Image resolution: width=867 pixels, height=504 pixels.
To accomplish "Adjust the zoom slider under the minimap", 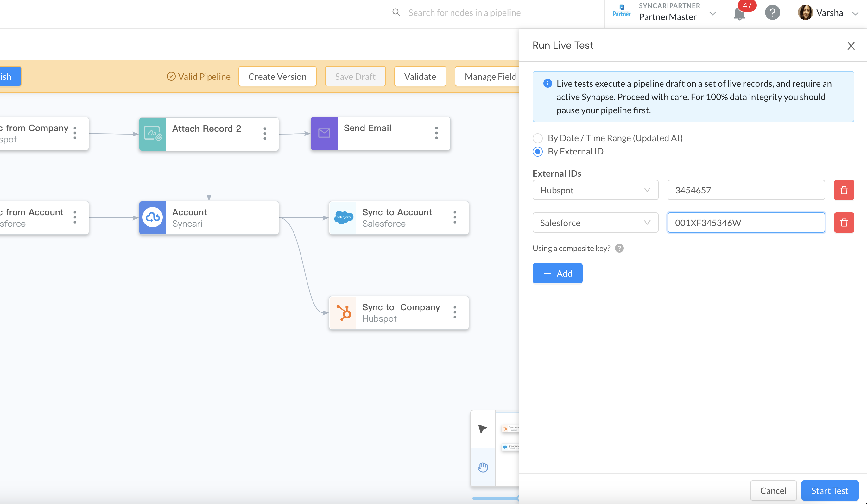I will (496, 498).
